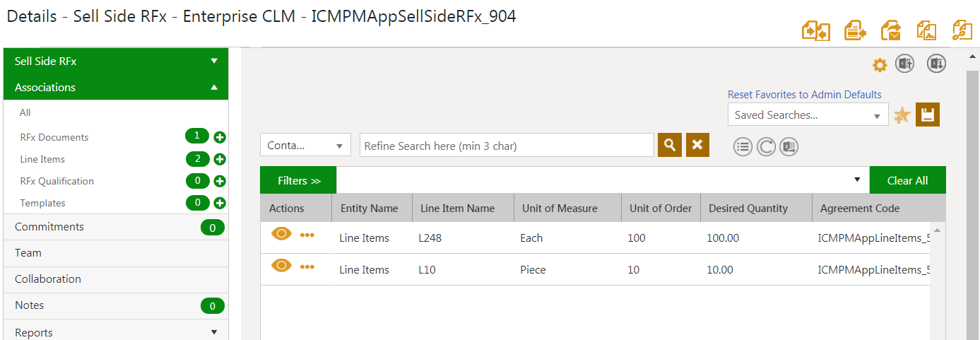Click the save search floppy disk icon
The image size is (980, 340).
click(928, 115)
